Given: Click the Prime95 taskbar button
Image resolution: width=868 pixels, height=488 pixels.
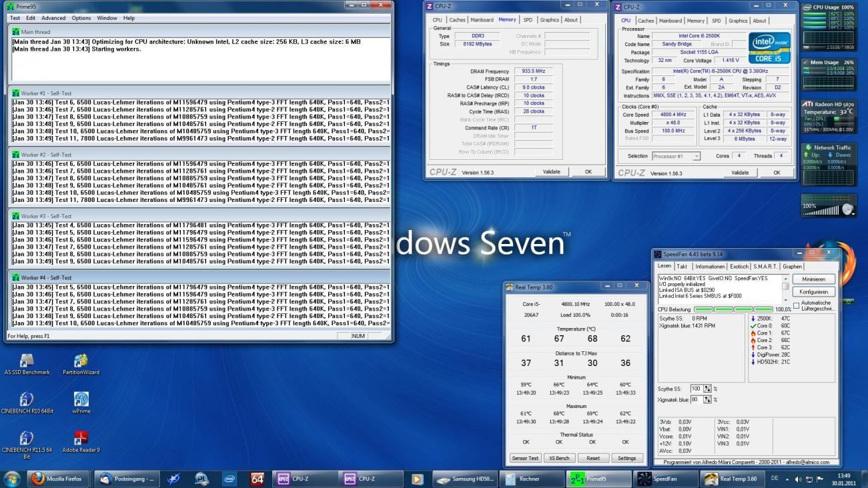Looking at the screenshot, I should coord(599,479).
